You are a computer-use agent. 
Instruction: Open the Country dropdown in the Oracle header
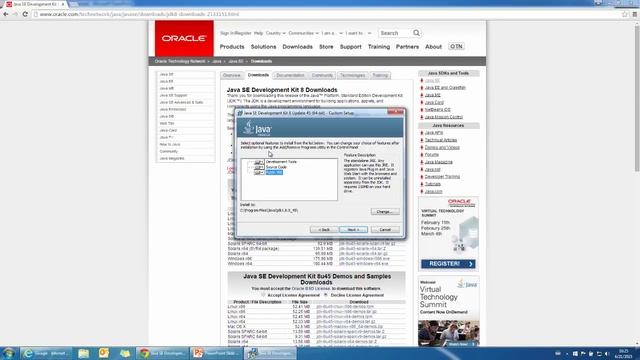tap(276, 33)
